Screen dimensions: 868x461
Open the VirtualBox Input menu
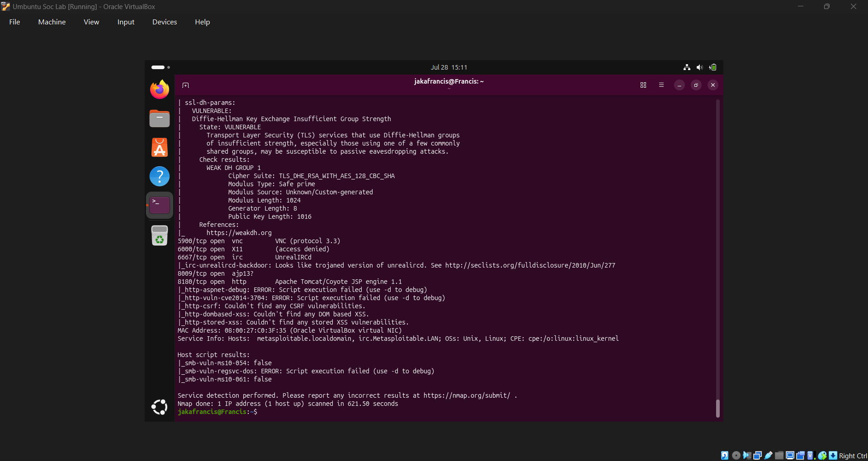point(126,22)
